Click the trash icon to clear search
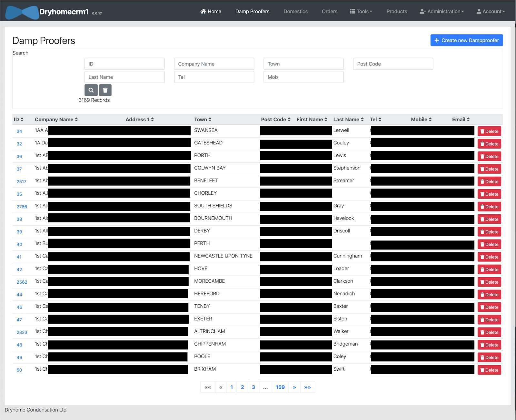The image size is (516, 420). coord(105,90)
